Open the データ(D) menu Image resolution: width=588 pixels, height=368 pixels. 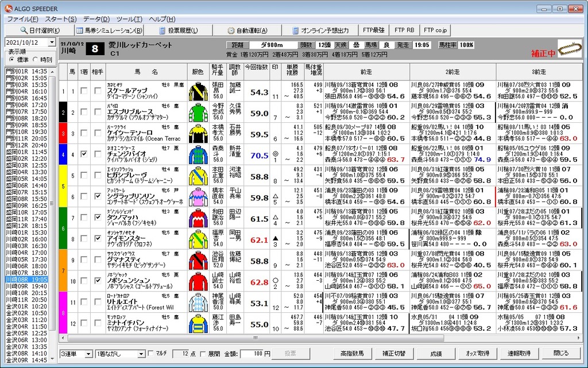96,19
